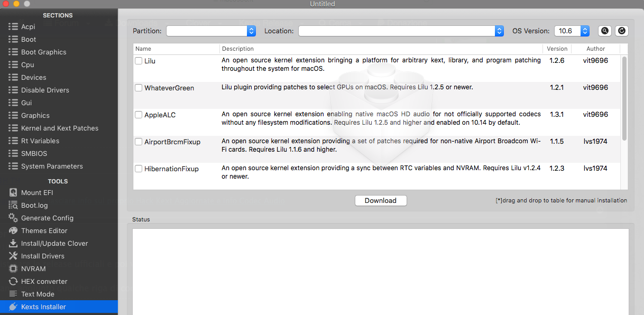Click the WhateverGreen version 1.2.1 cell
644x315 pixels.
click(557, 88)
